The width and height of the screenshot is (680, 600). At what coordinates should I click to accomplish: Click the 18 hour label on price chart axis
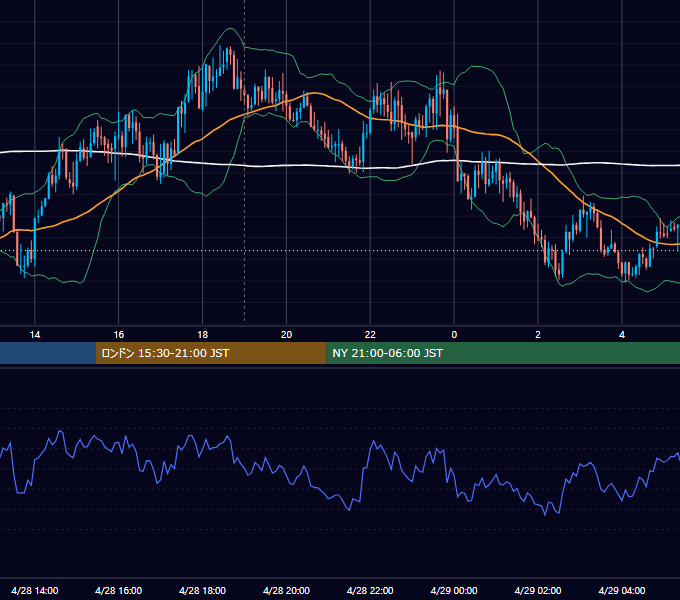pyautogui.click(x=203, y=335)
